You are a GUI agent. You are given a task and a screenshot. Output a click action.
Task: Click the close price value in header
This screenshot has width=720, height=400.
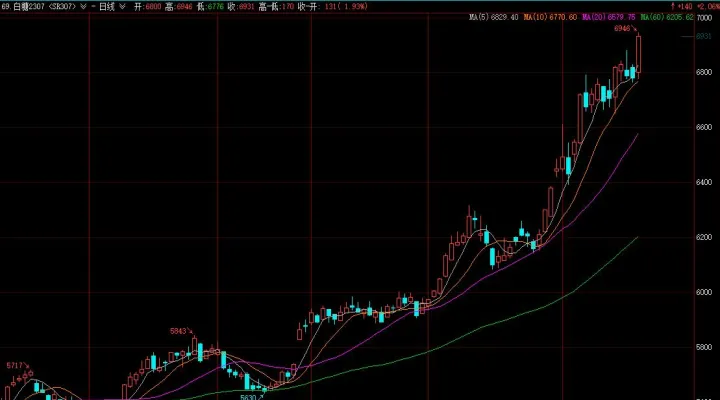pos(247,6)
